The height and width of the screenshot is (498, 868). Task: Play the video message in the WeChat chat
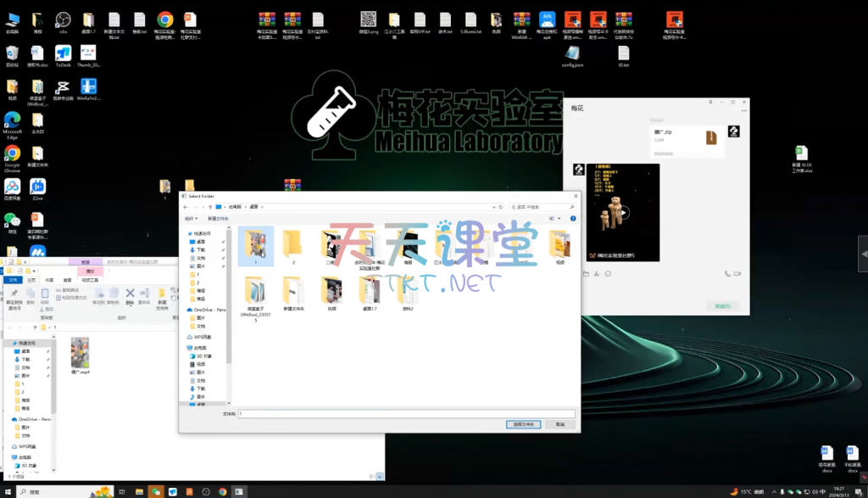(623, 211)
